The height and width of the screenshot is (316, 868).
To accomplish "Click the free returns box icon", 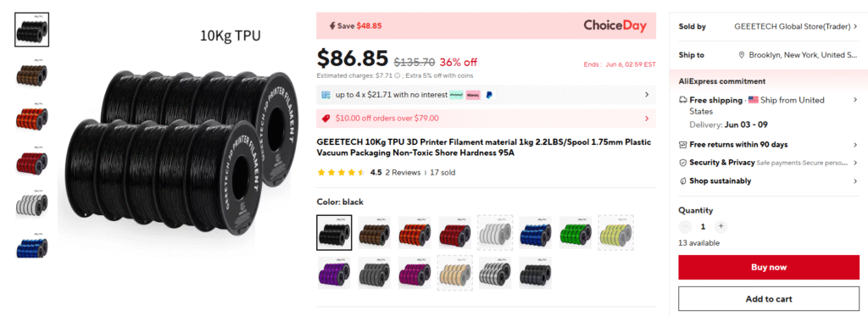I will [683, 145].
